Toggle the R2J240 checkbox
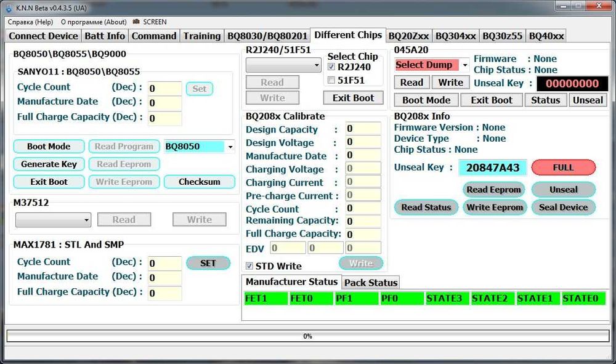Screen dimensions: 616x364 [x=331, y=67]
